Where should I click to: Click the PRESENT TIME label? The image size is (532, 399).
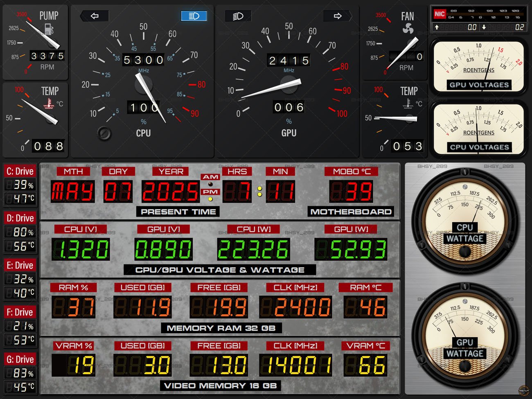point(178,212)
